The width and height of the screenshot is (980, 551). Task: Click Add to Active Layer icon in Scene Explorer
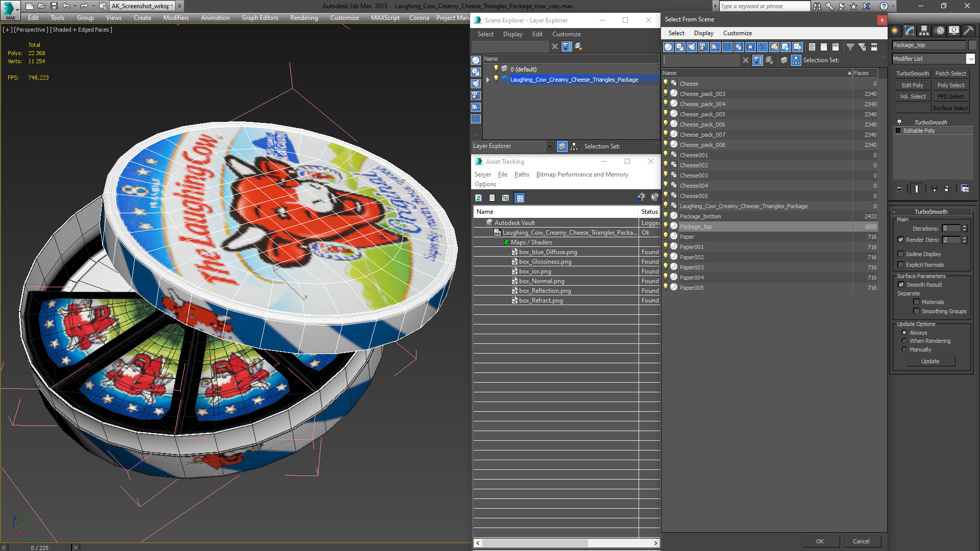[x=578, y=46]
